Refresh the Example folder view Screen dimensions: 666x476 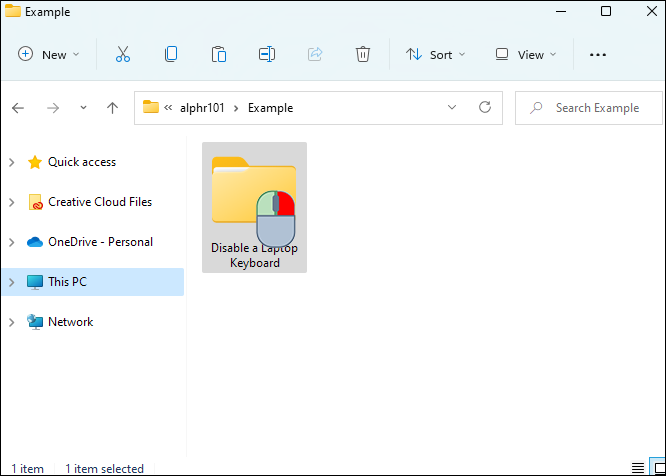[485, 107]
